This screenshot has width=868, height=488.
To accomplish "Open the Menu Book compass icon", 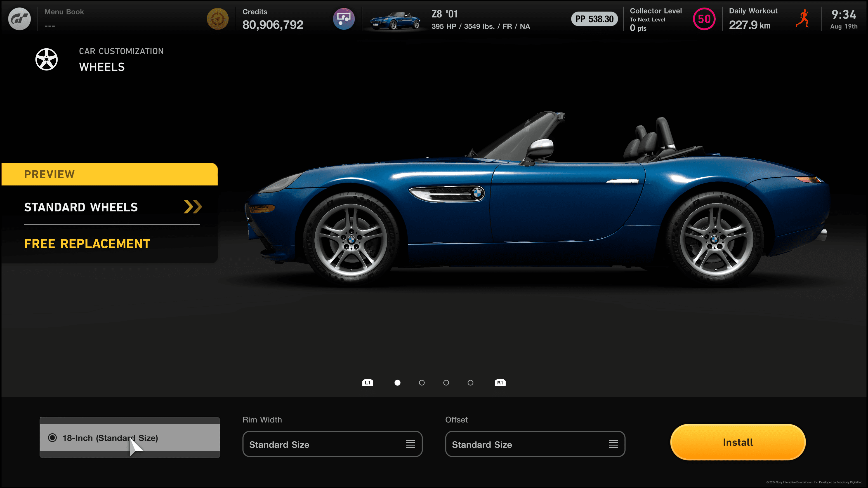I will (218, 19).
